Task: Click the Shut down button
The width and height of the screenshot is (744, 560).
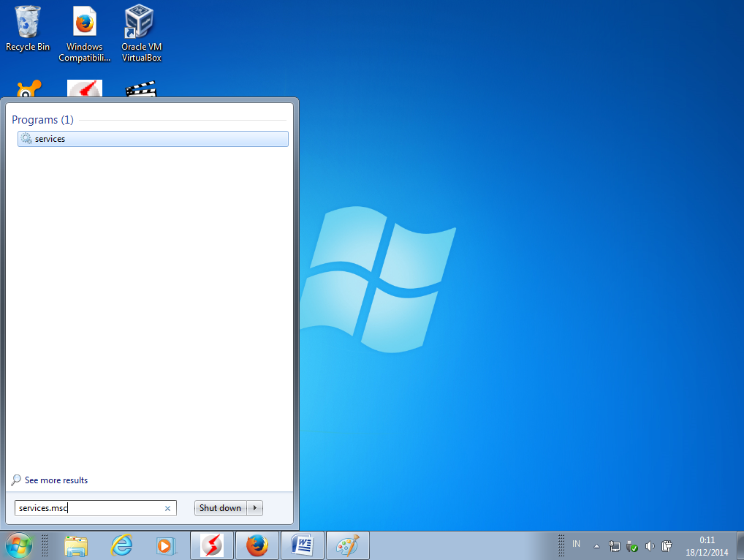Action: click(x=221, y=507)
